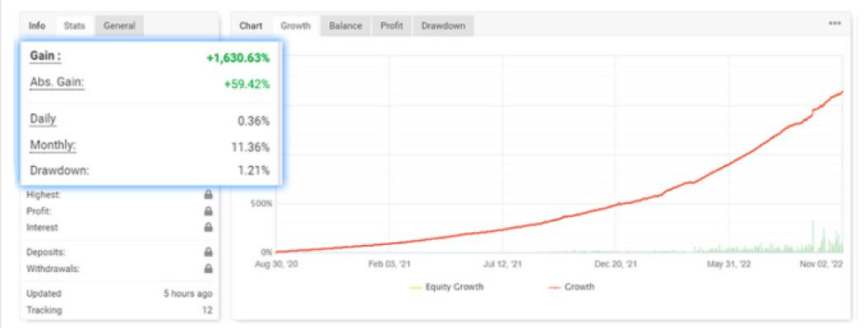Select the Growth chart tab
Image resolution: width=868 pixels, height=328 pixels.
point(296,25)
